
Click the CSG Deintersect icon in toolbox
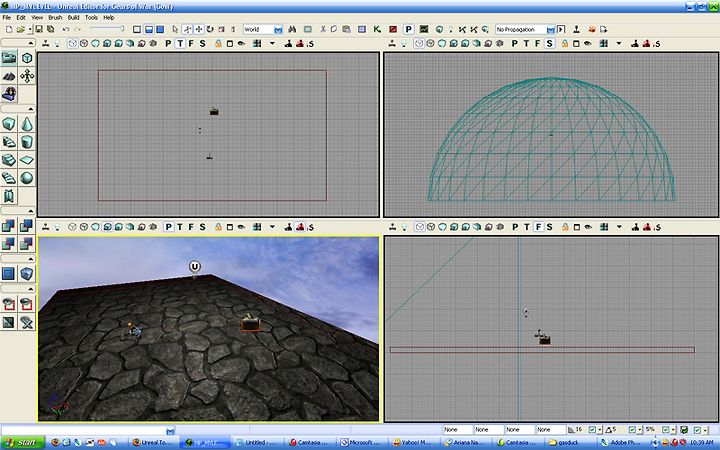(x=27, y=243)
